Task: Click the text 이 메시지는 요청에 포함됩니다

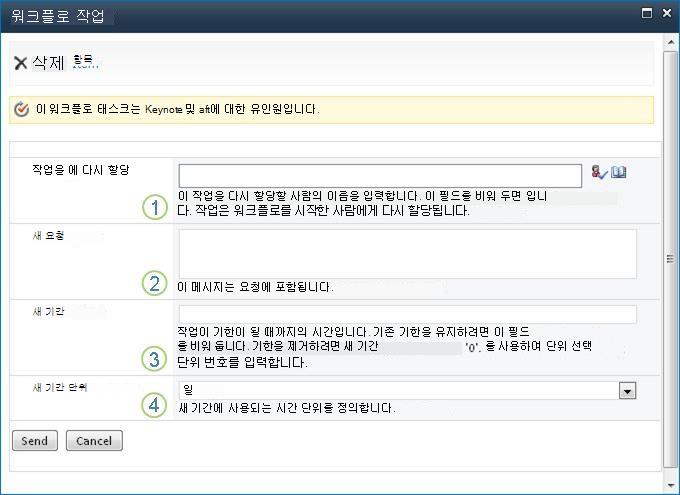Action: click(255, 287)
